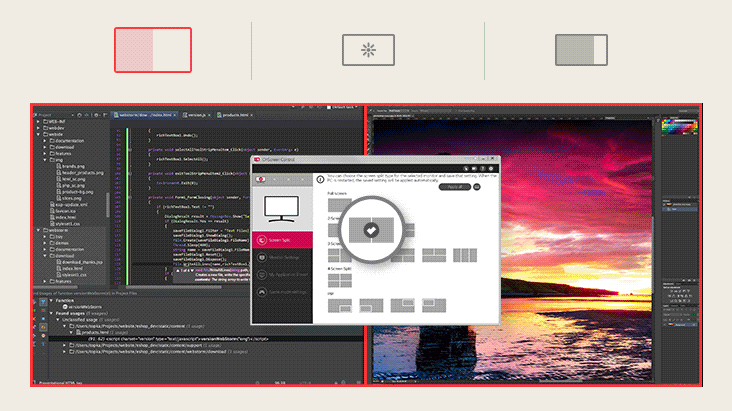Click the center loading-spinner screen icon
The width and height of the screenshot is (732, 411).
(368, 50)
